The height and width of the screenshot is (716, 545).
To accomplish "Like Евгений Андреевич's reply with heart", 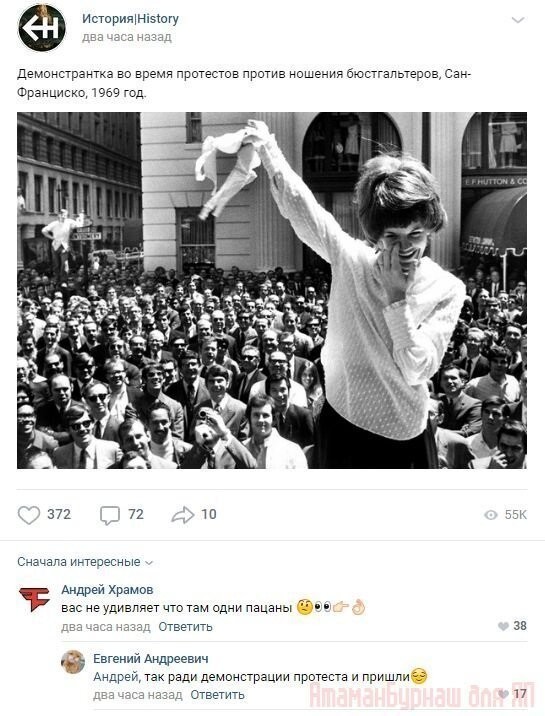I will pyautogui.click(x=503, y=695).
